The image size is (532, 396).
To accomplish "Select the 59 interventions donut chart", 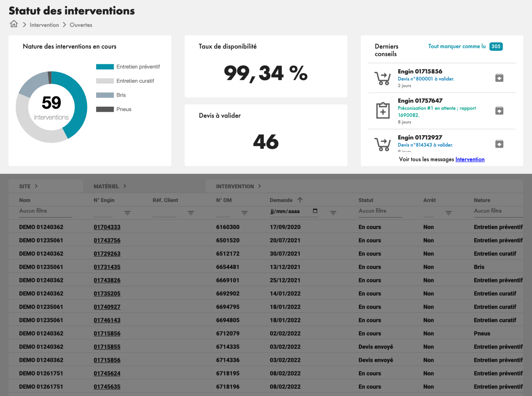I will (x=51, y=107).
